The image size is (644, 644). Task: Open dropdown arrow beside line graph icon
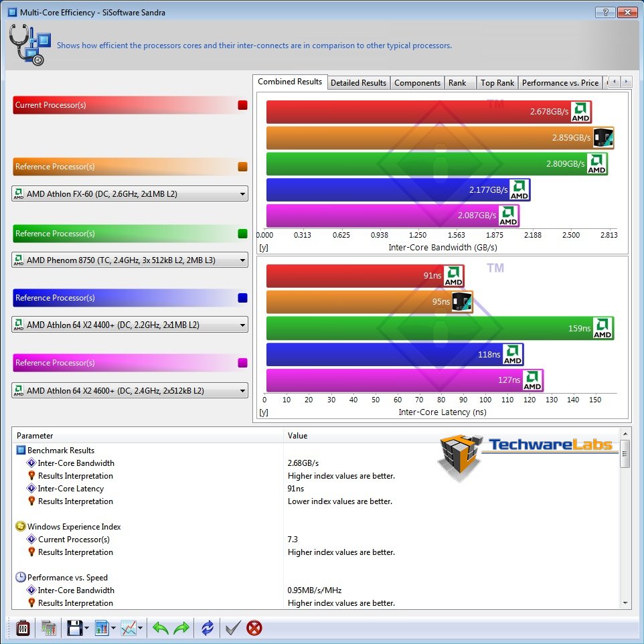141,628
